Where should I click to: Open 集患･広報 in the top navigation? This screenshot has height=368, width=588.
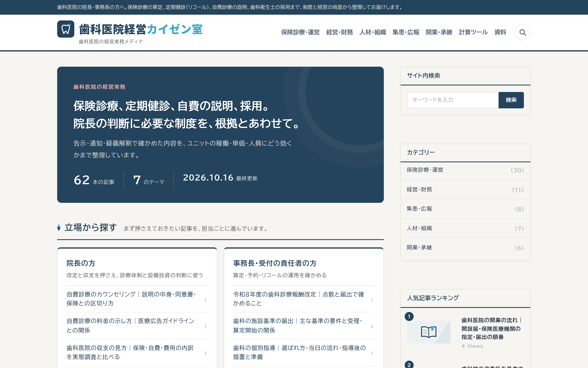(406, 32)
